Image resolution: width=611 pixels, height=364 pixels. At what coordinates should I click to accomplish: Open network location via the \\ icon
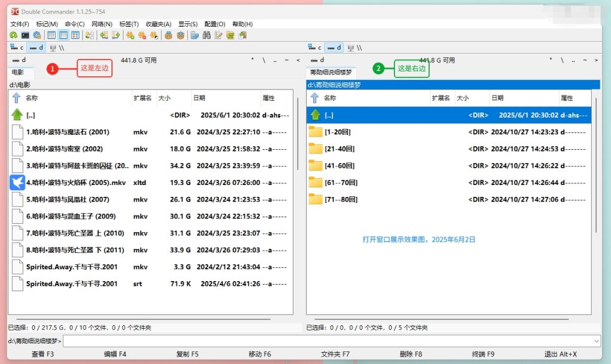(x=62, y=47)
